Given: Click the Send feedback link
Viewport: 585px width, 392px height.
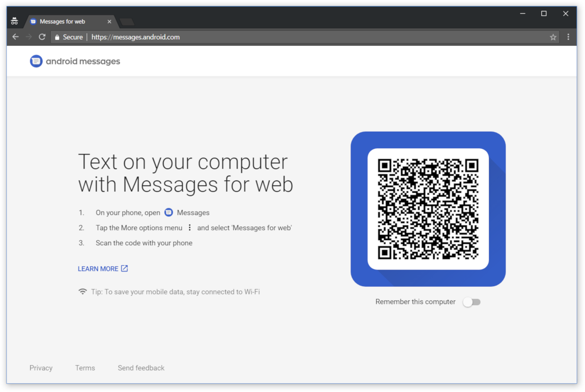Looking at the screenshot, I should (x=141, y=368).
